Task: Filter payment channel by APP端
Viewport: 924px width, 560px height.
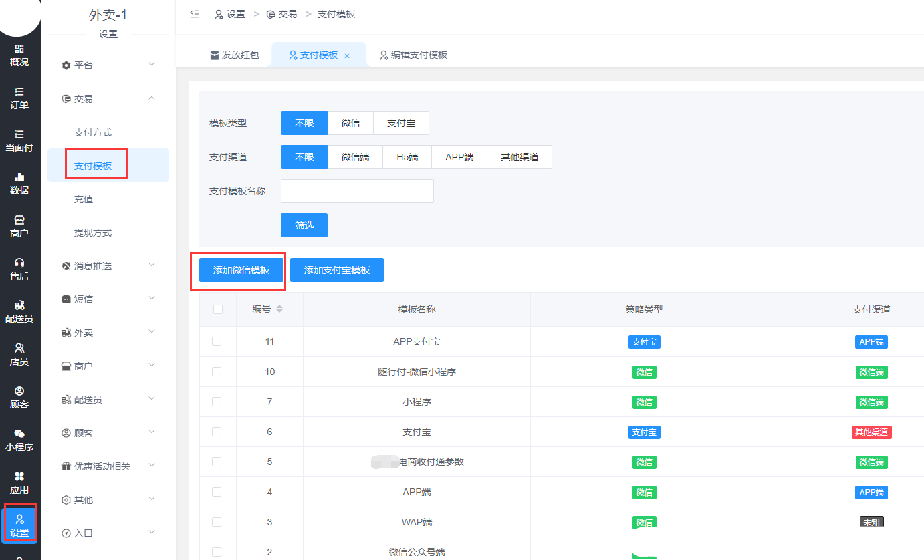Action: coord(459,157)
